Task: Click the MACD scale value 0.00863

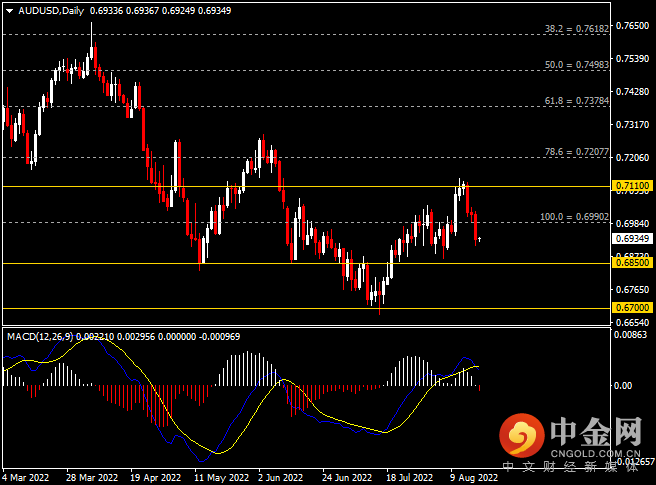Action: (x=630, y=334)
